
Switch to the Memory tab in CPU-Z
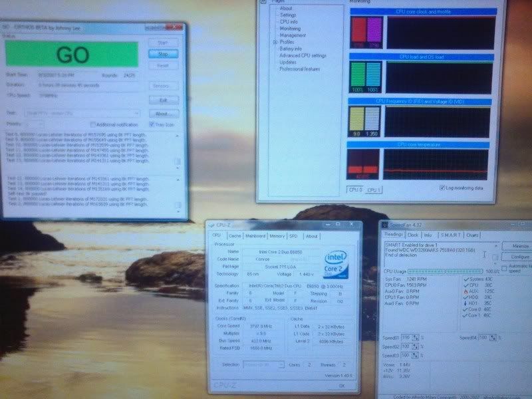pos(277,236)
